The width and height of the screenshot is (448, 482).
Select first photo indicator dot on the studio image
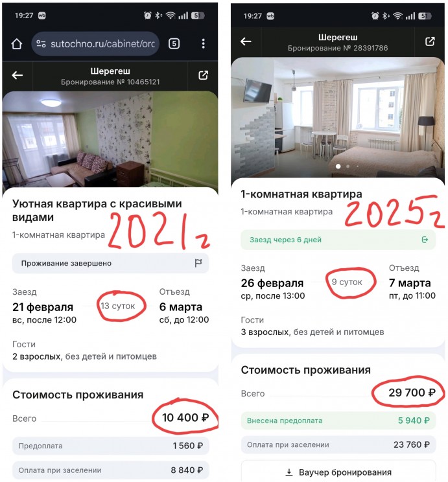(x=338, y=166)
